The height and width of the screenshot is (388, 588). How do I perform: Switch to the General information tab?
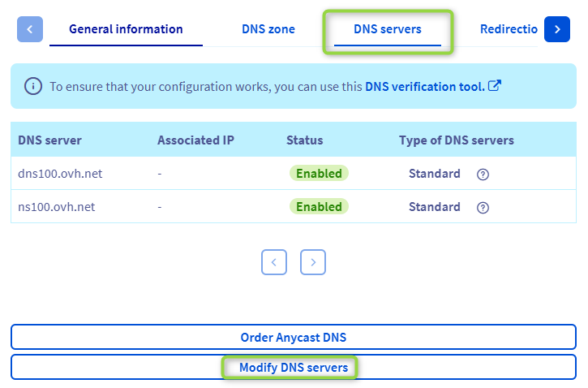126,29
